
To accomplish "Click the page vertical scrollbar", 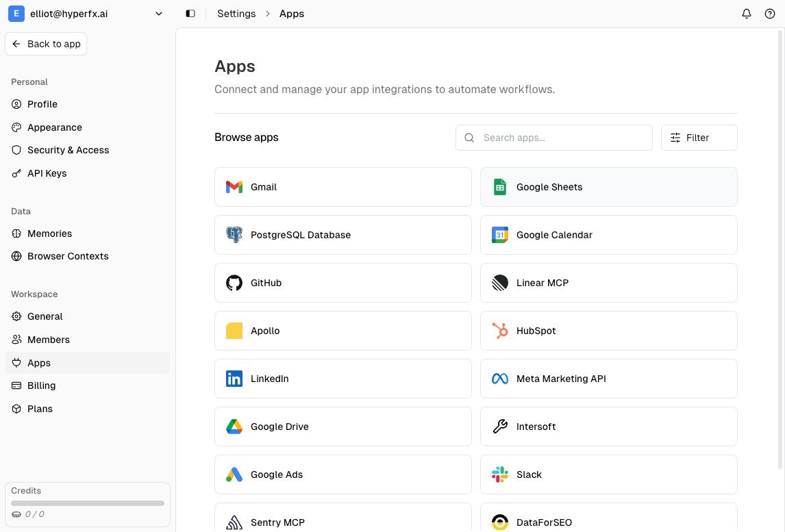I will tap(780, 249).
